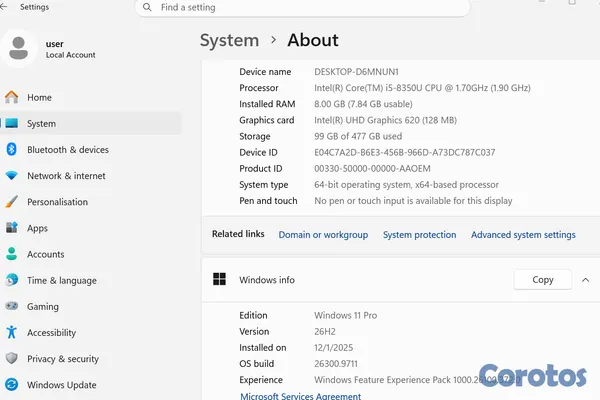Collapse the Windows info section chevron
The width and height of the screenshot is (600, 400).
pyautogui.click(x=585, y=280)
